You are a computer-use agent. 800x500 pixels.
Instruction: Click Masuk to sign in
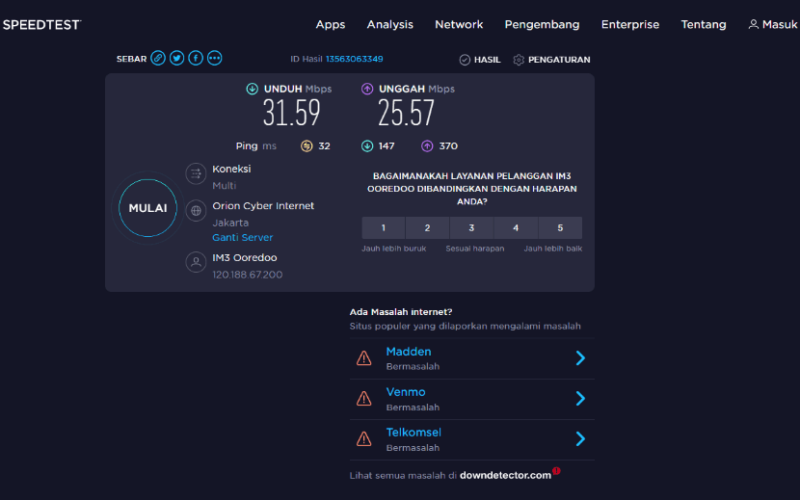pyautogui.click(x=779, y=24)
